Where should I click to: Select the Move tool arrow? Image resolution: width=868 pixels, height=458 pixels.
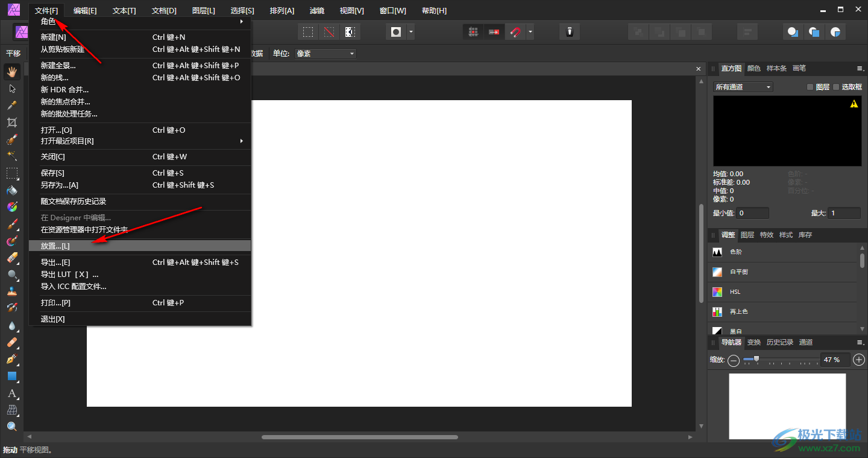[11, 89]
